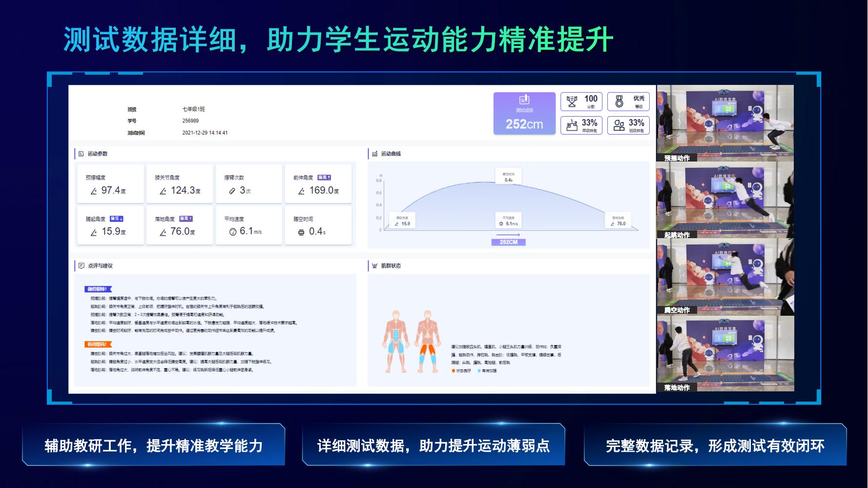Click the 76.0 landing angle label on curve

[x=618, y=221]
